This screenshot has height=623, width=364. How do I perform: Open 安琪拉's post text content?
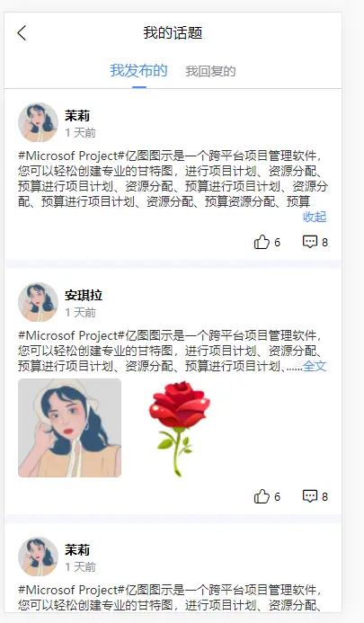point(173,351)
